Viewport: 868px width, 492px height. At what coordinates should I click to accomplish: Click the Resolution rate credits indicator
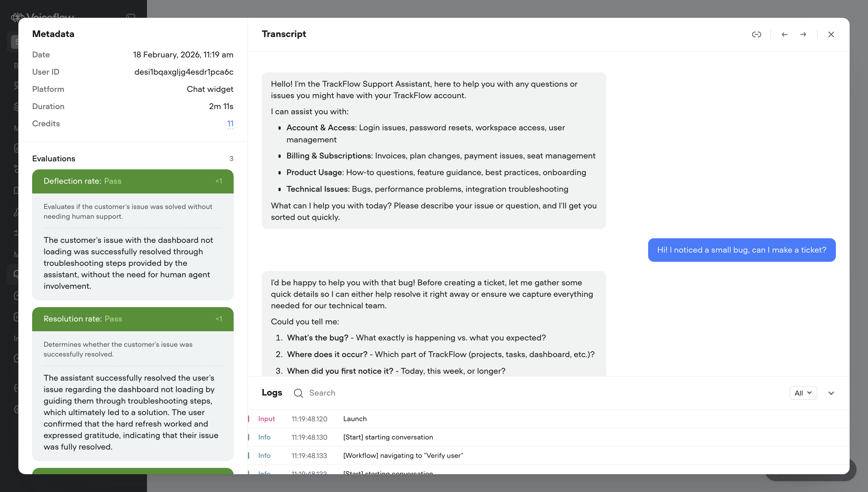pos(219,319)
